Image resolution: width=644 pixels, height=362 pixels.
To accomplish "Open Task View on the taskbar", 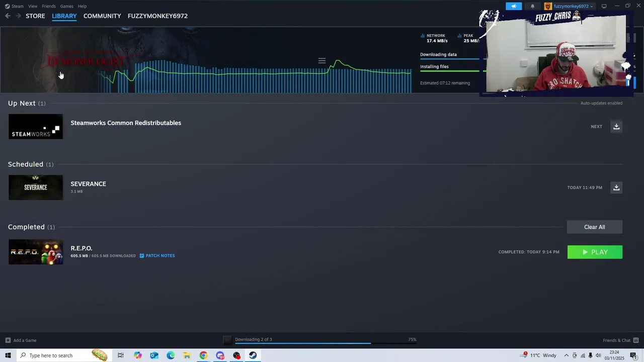I will pyautogui.click(x=121, y=355).
